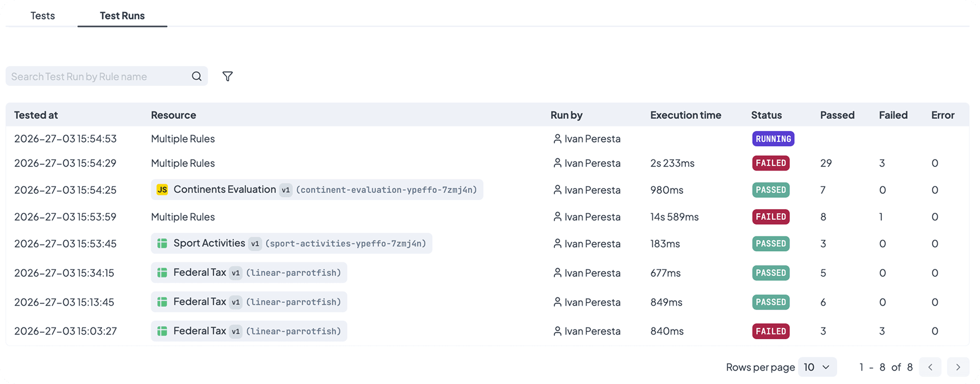The width and height of the screenshot is (980, 384).
Task: Expand the Rows per page dropdown
Action: 817,367
